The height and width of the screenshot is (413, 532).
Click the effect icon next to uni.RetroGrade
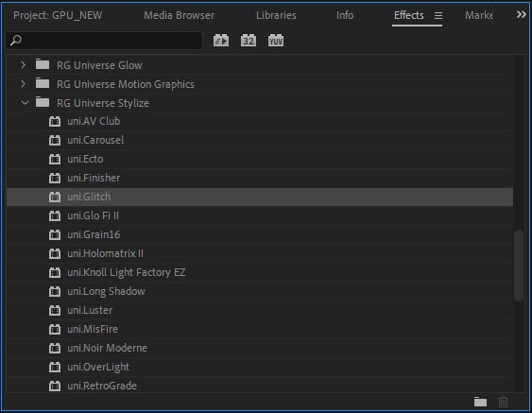click(55, 386)
